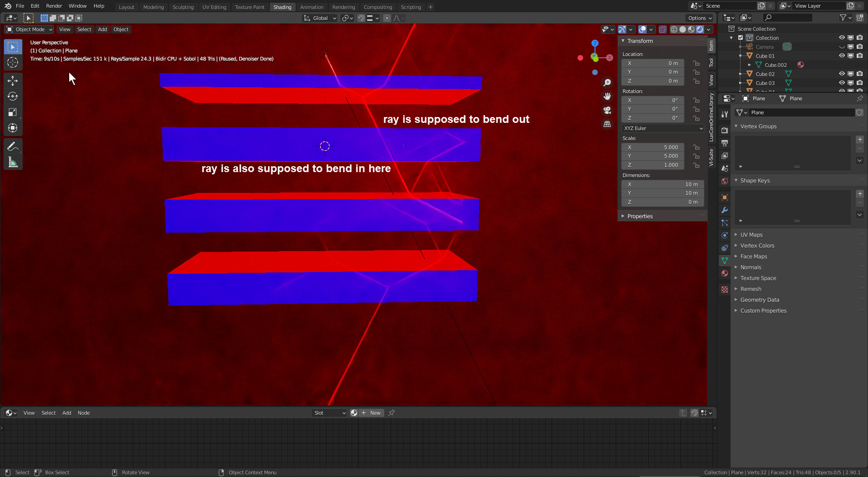
Task: Switch to orthographic/perspective grid icon
Action: 607,124
